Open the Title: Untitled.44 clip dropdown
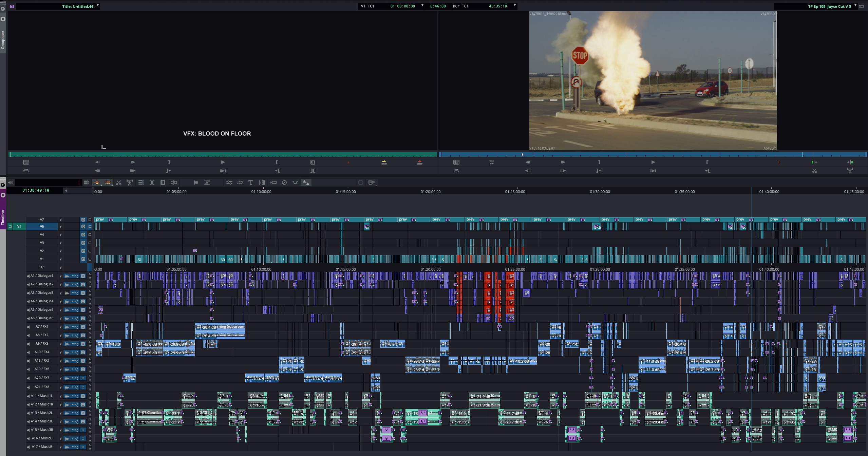Screen dimensions: 868x456 pos(98,5)
